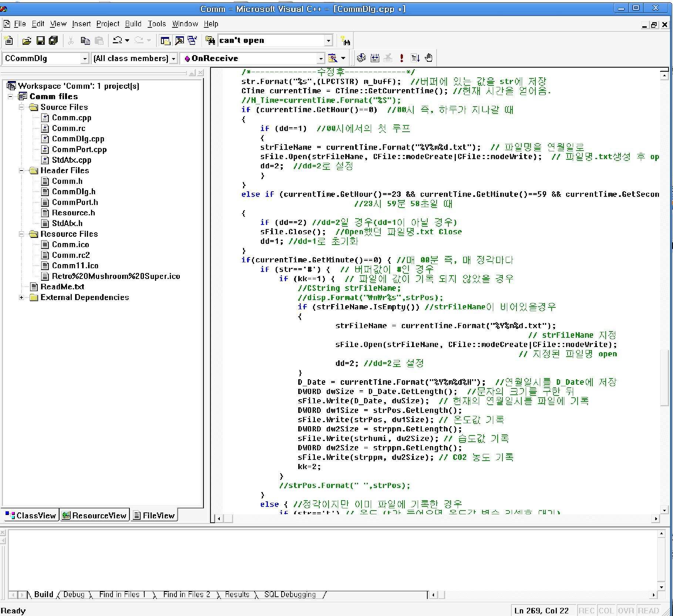The image size is (673, 616).
Task: Open the Project menu
Action: point(108,24)
